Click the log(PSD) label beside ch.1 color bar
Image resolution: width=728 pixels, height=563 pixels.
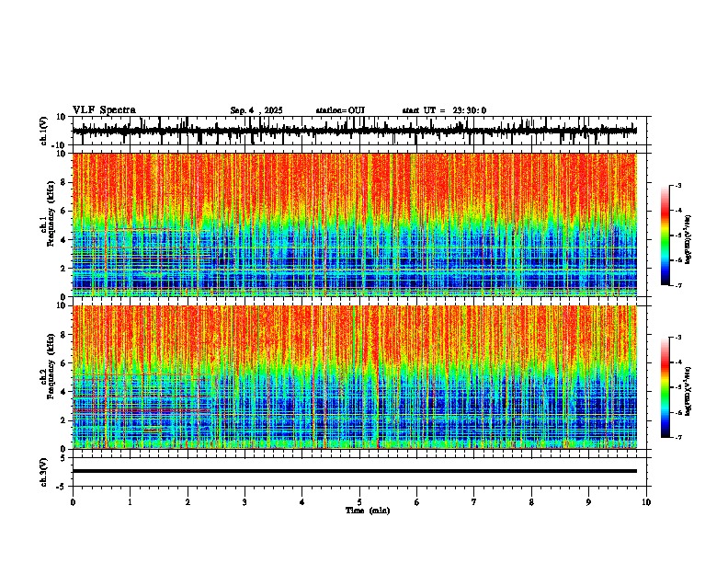click(688, 240)
